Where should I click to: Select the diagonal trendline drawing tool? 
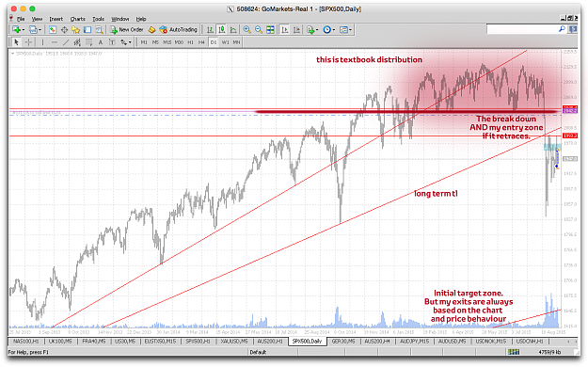[66, 42]
